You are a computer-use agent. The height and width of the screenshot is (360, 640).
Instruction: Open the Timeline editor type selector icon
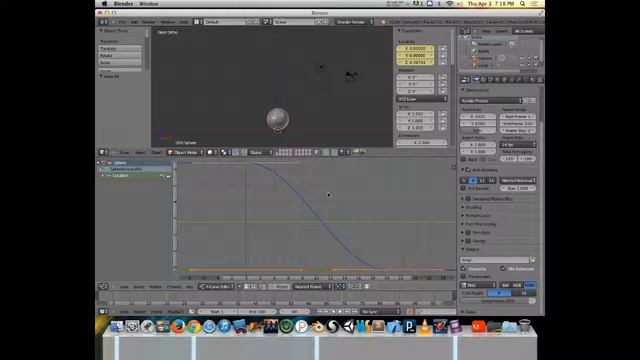coord(102,311)
